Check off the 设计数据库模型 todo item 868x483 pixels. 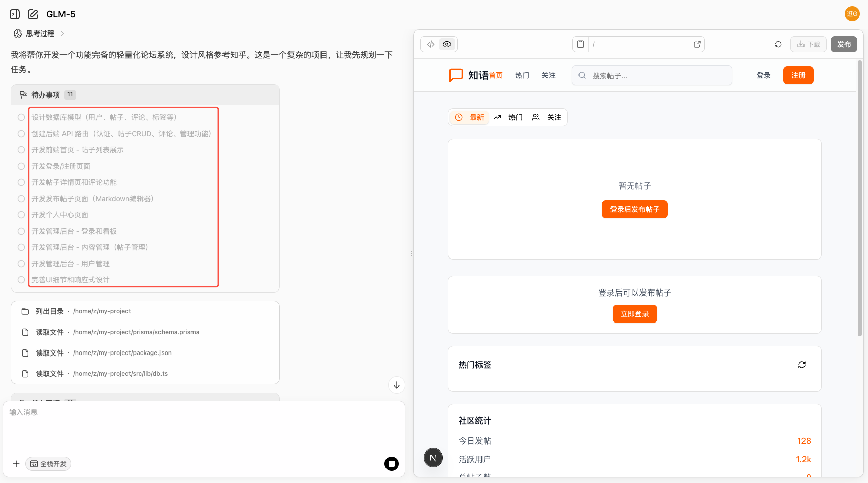point(21,117)
